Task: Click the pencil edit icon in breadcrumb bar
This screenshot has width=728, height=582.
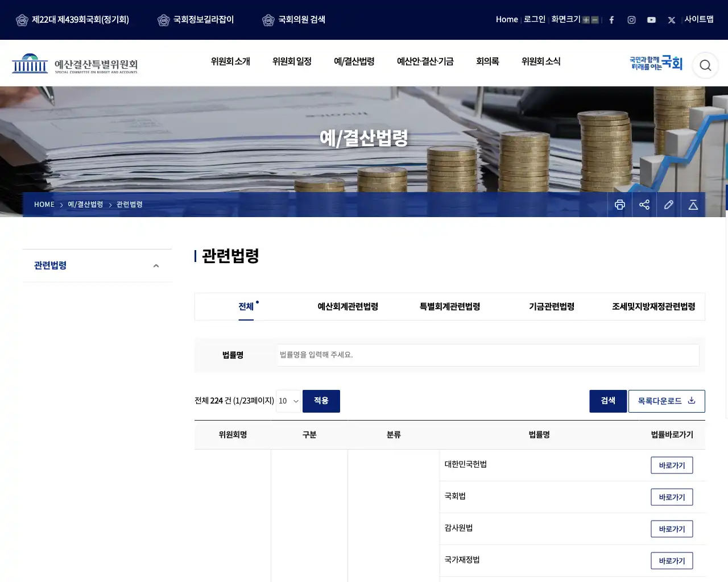Action: click(x=669, y=205)
